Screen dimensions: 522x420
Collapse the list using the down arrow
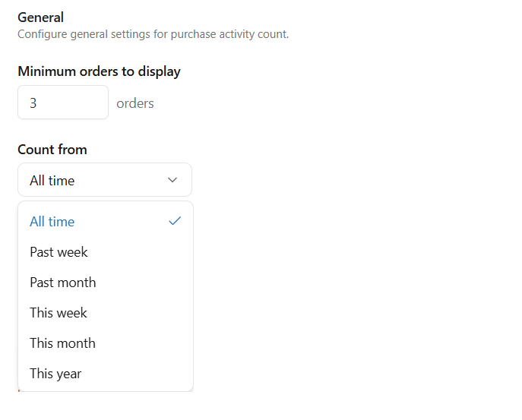coord(172,180)
